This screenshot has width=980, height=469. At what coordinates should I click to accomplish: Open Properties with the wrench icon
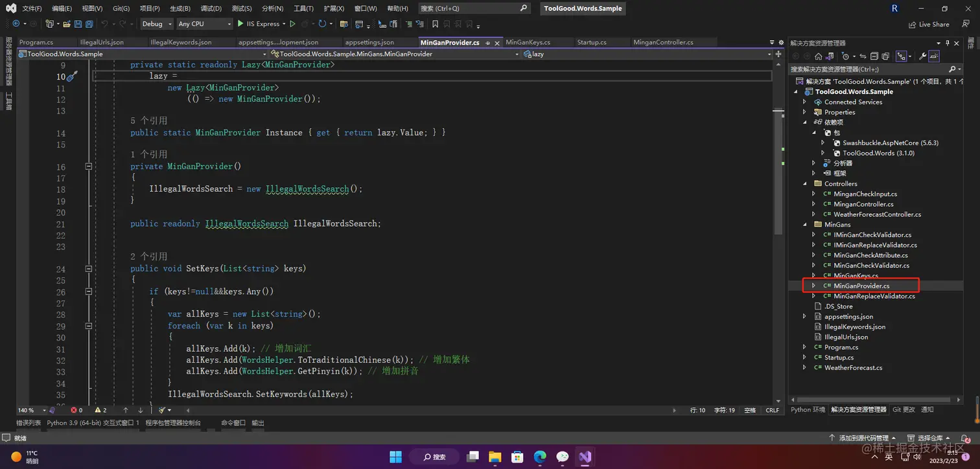click(923, 56)
